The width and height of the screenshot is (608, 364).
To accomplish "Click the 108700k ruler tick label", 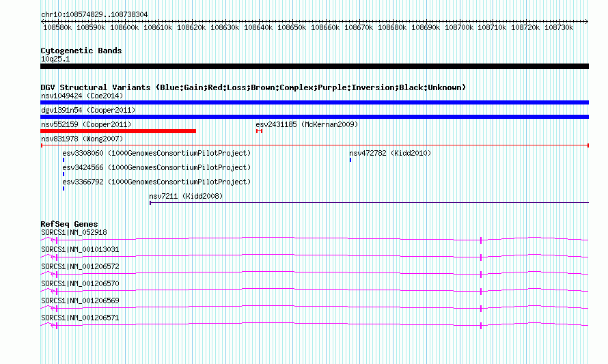I will pyautogui.click(x=458, y=27).
